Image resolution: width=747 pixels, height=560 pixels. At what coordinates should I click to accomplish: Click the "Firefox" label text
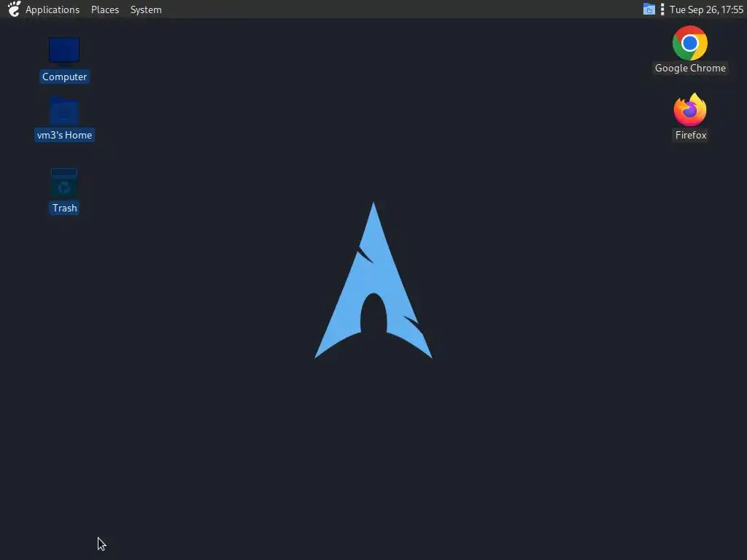(x=691, y=135)
